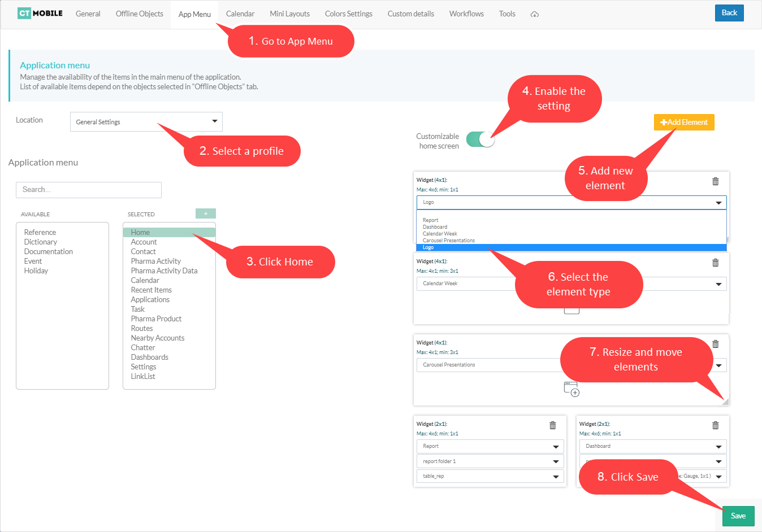
Task: Click the plus button above Selected list
Action: coord(206,213)
